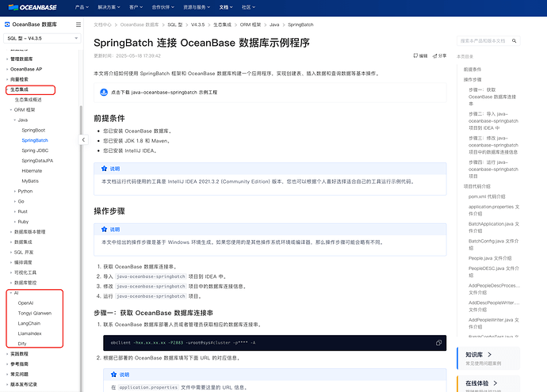Copy the obclient command code block
Screen dimensions: 547x392
tap(438, 343)
